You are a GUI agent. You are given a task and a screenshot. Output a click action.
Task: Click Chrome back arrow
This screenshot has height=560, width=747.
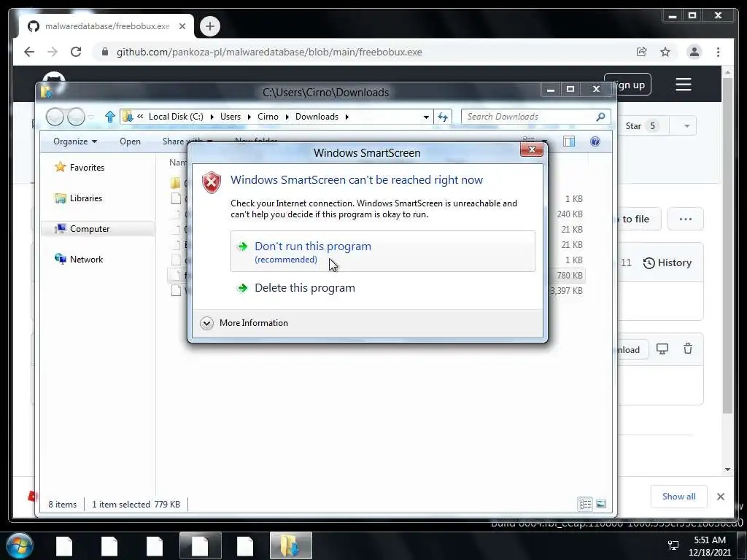tap(29, 52)
